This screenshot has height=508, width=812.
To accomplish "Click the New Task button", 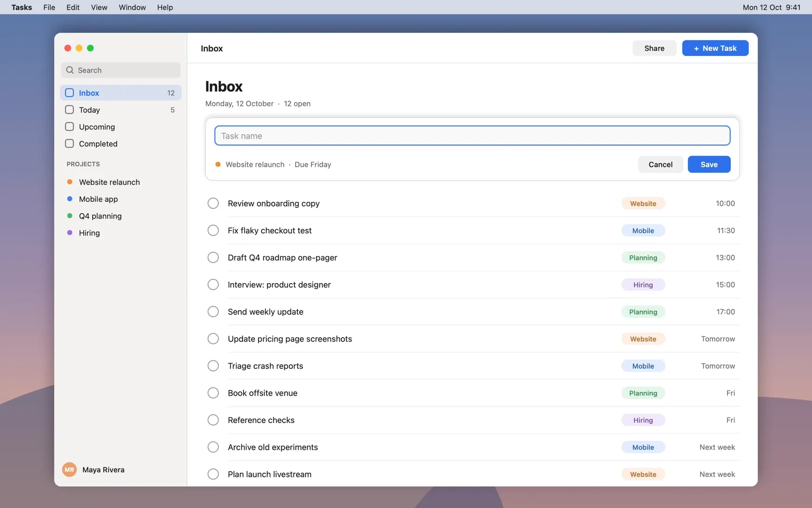I will [715, 48].
